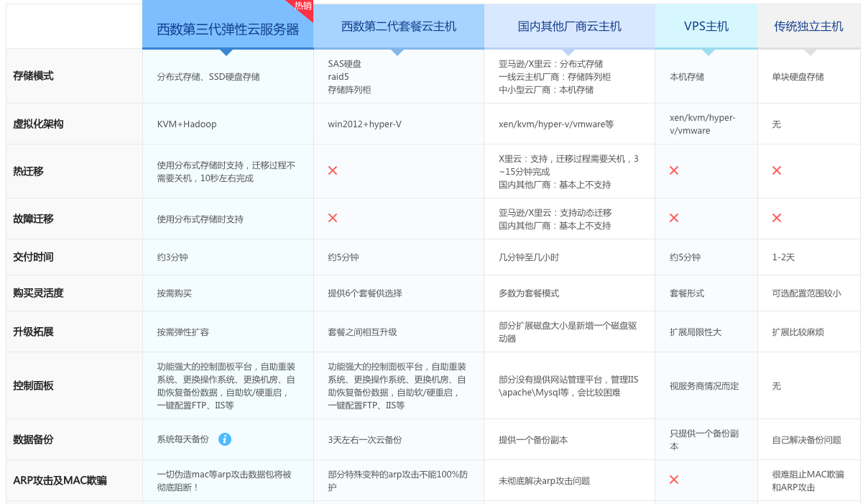This screenshot has width=868, height=504.
Task: Click red X for 热迁移 under VPS主机
Action: pyautogui.click(x=674, y=170)
